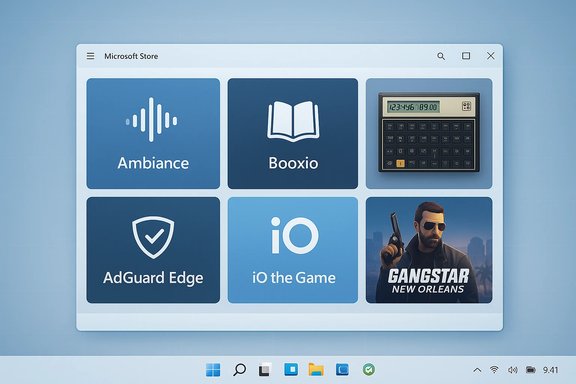Click the AdGuard shield checkmark icon
The image size is (576, 384).
point(153,237)
